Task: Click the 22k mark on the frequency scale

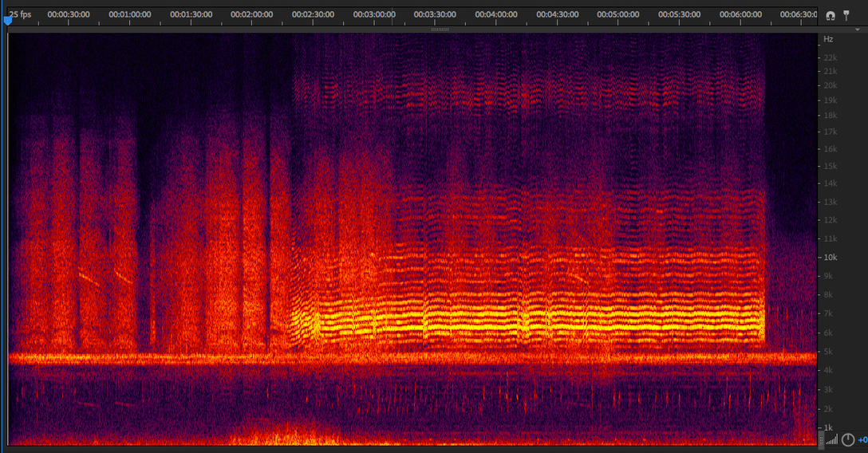Action: coord(830,57)
